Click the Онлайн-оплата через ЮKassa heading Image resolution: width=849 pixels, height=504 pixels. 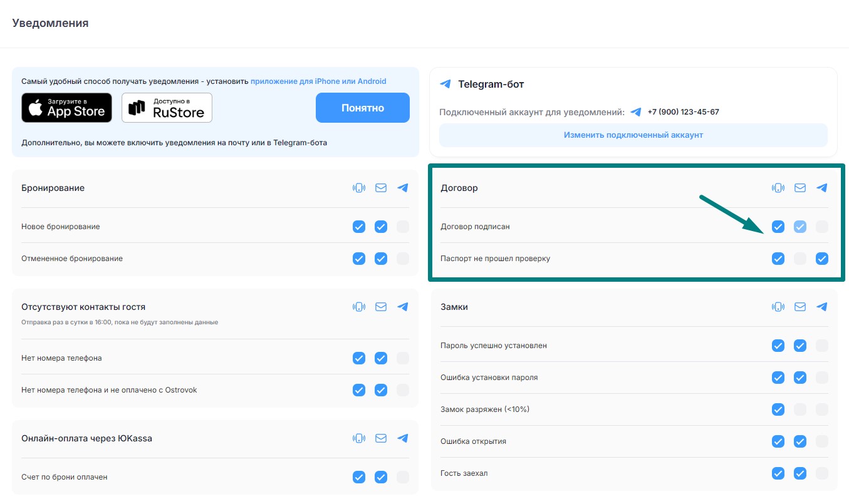point(86,438)
